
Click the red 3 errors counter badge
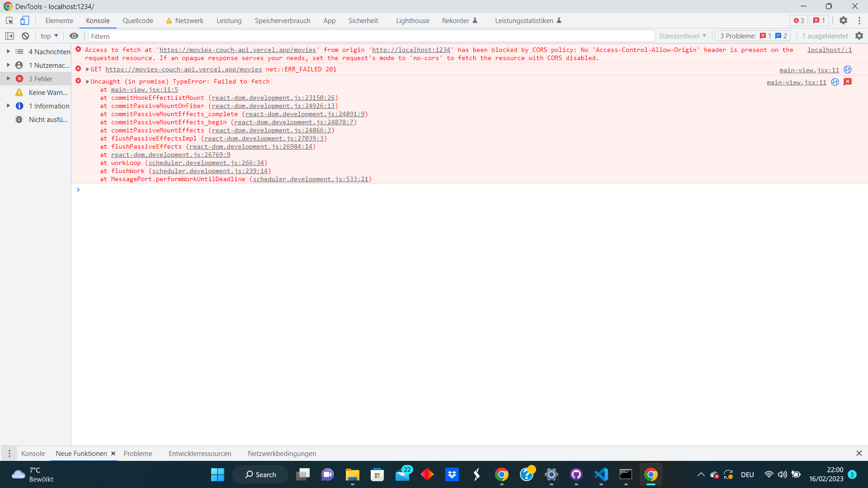point(799,21)
